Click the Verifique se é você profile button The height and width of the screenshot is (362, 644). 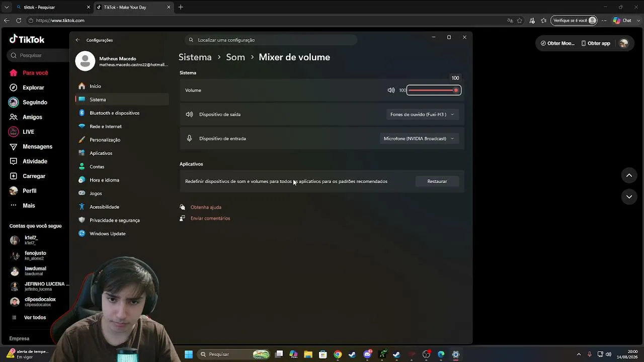575,21
